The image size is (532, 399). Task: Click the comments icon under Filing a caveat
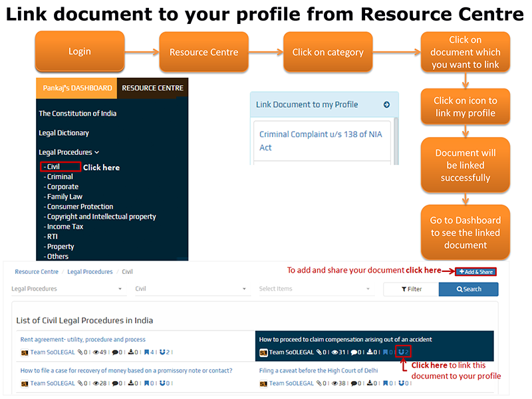[353, 383]
